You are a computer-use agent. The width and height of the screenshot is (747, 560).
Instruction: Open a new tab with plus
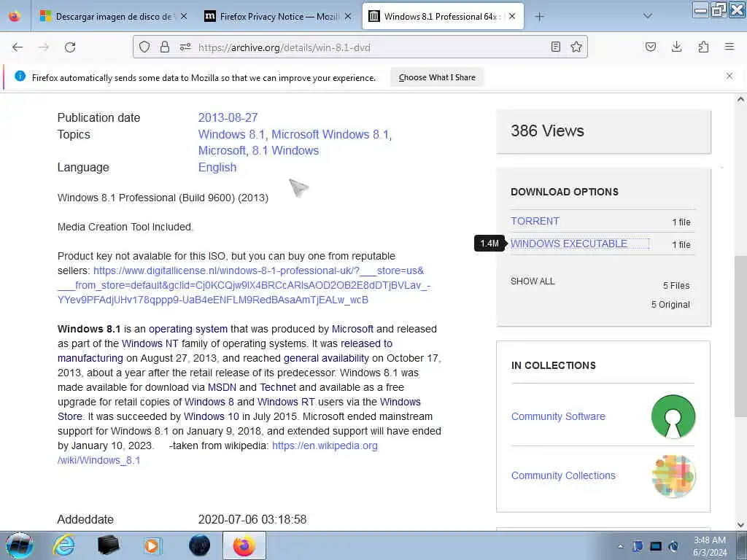tap(539, 17)
